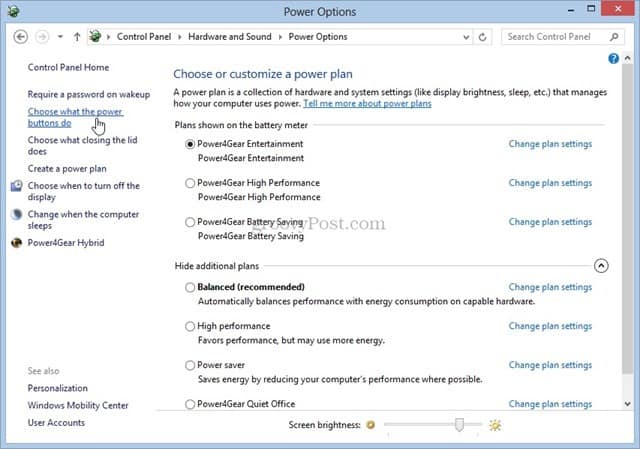
Task: Expand the chevron after Hardware and Sound
Action: pos(280,37)
